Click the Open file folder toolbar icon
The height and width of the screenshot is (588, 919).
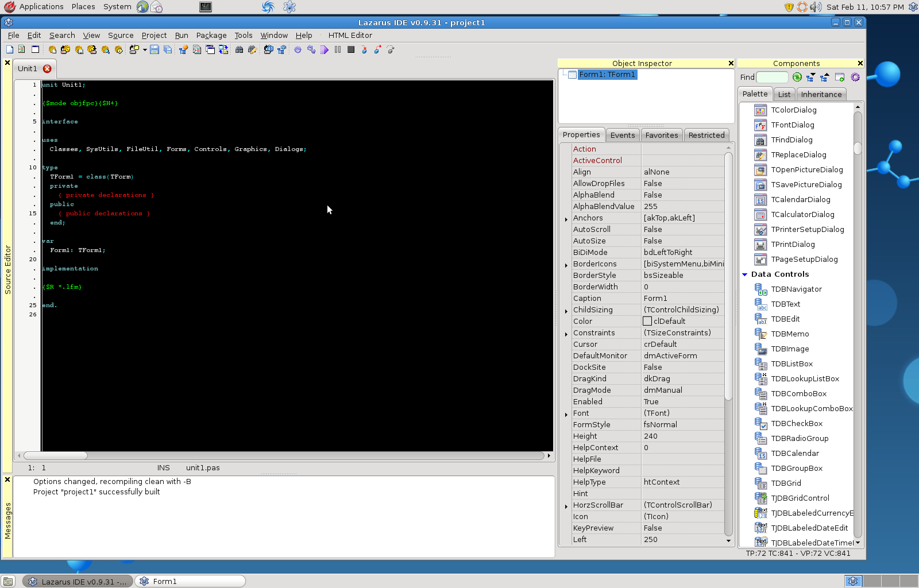pyautogui.click(x=134, y=49)
